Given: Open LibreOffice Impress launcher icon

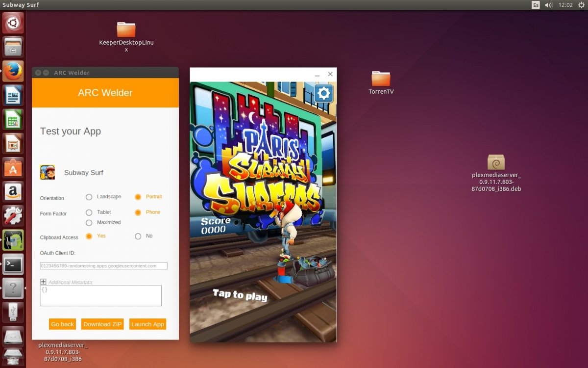Looking at the screenshot, I should pos(13,143).
